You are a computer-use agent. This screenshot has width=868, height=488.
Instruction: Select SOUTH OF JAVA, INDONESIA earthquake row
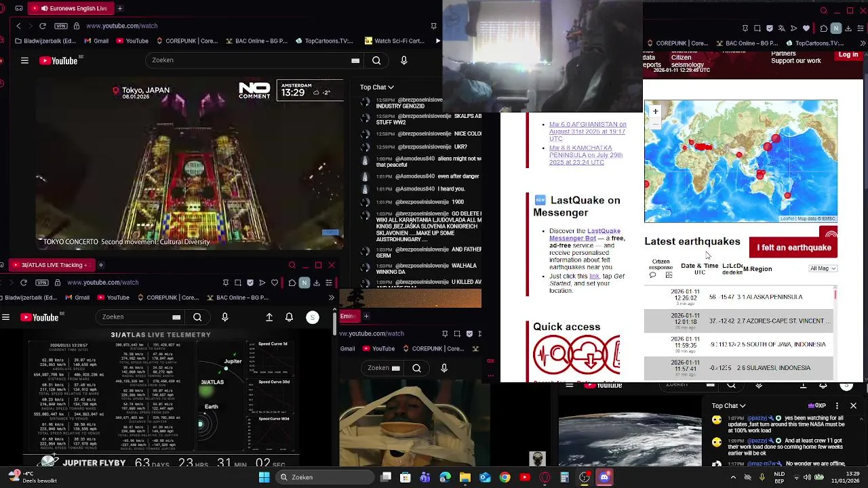[738, 344]
